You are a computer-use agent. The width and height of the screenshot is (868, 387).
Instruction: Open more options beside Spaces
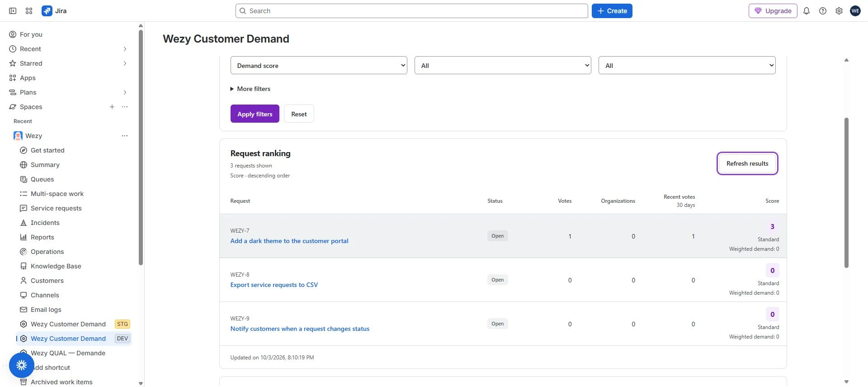[x=125, y=107]
